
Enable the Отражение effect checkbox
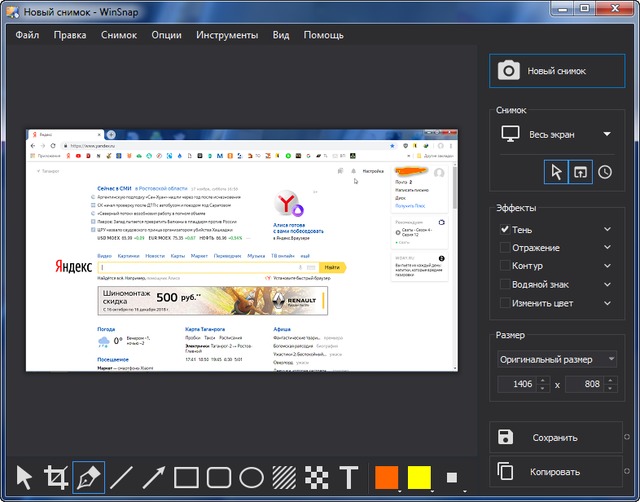click(x=505, y=248)
